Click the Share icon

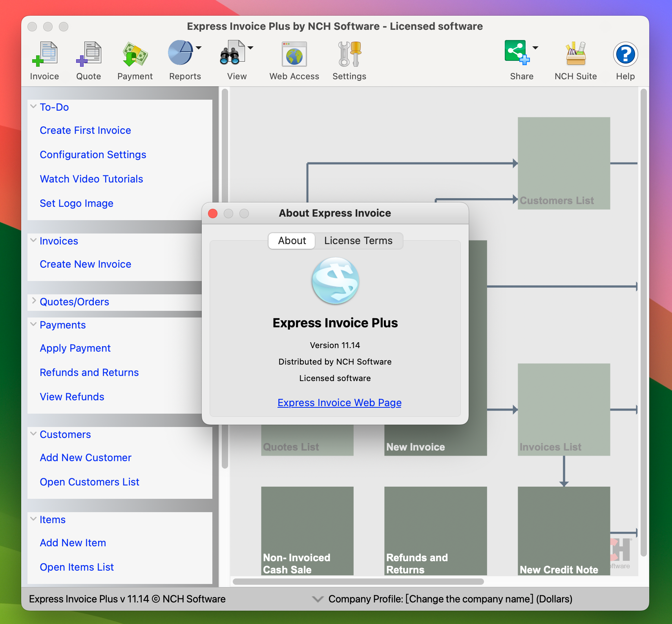click(517, 52)
